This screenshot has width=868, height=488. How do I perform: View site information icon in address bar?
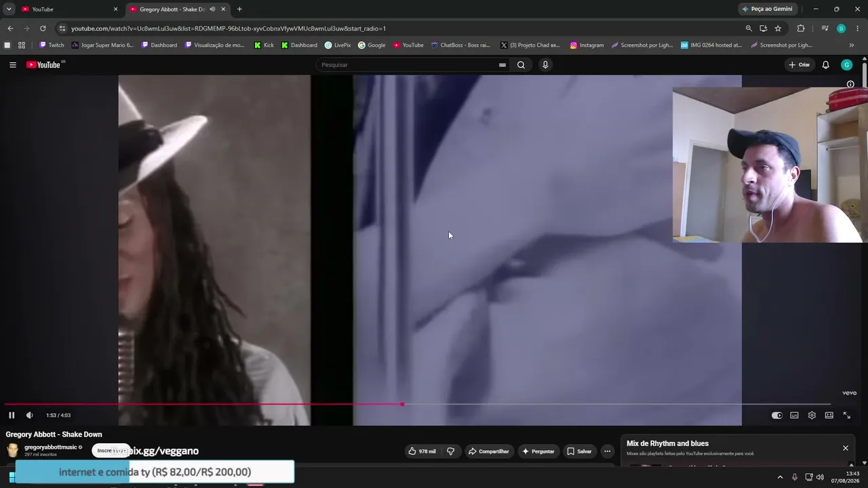pos(62,28)
